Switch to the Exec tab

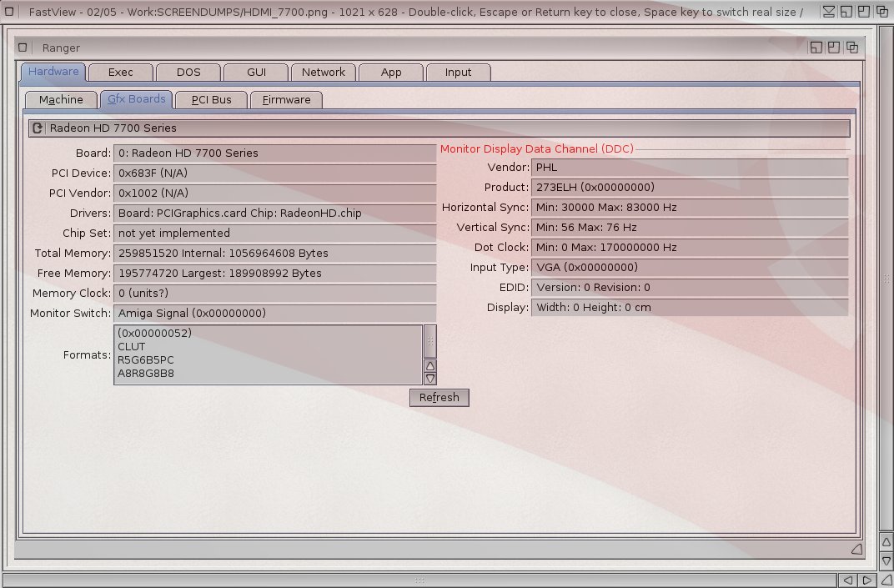pyautogui.click(x=120, y=73)
